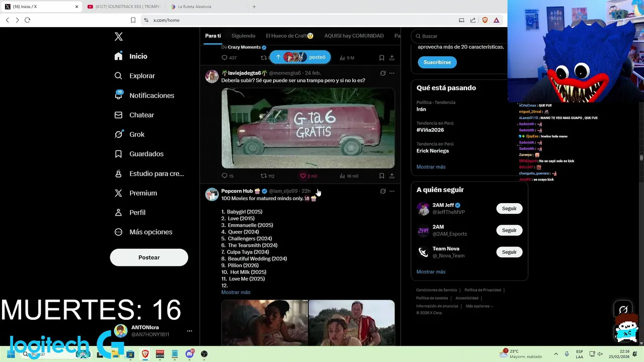The height and width of the screenshot is (362, 644).
Task: Click the Suscribirse button
Action: [437, 62]
